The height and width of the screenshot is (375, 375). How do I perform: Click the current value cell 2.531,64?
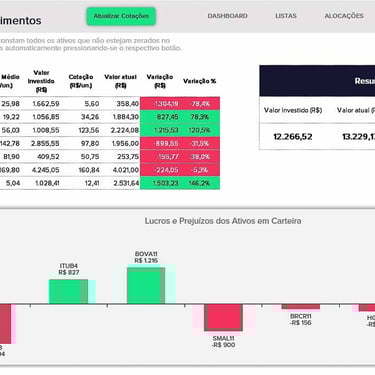126,183
